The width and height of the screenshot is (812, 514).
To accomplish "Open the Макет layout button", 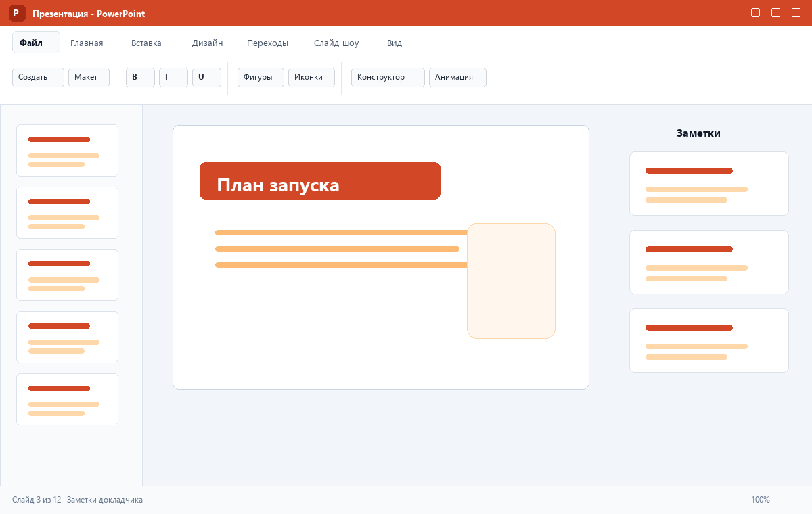I will point(89,77).
